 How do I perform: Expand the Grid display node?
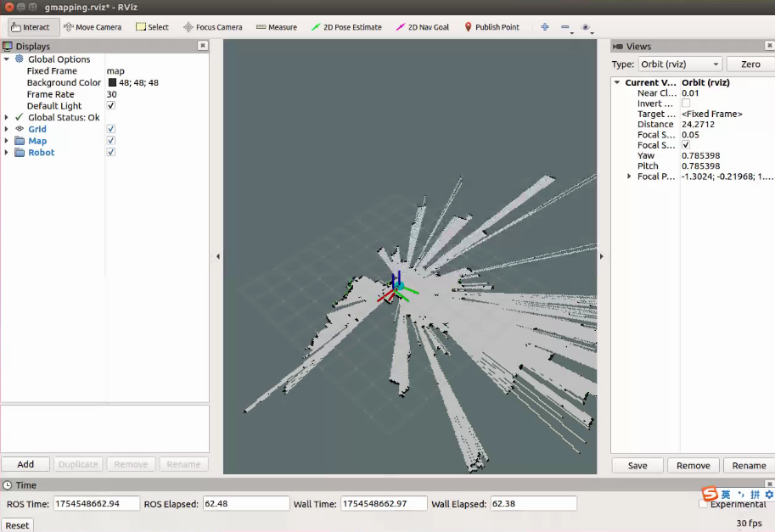[x=7, y=128]
